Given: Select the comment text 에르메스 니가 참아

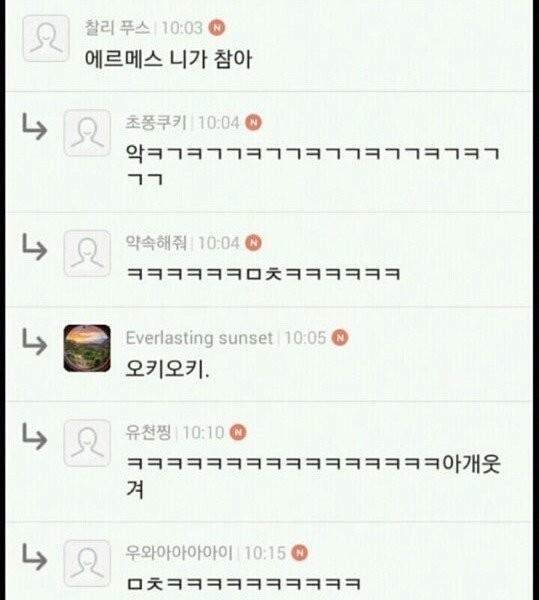Looking at the screenshot, I should pos(168,59).
